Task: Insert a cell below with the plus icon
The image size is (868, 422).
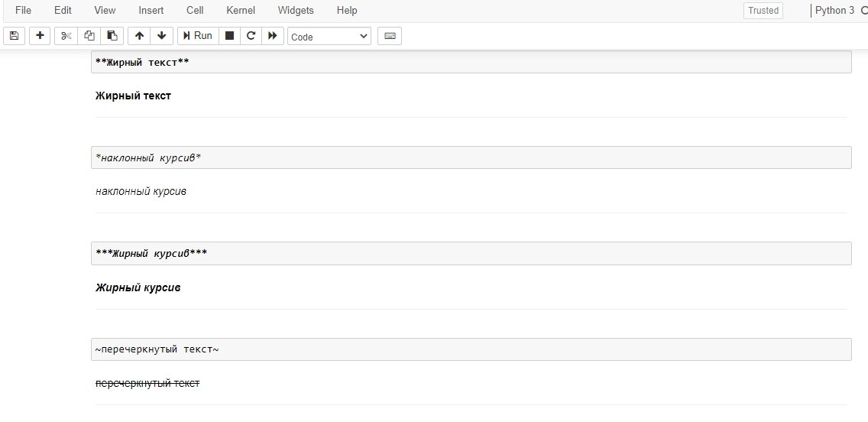Action: [40, 36]
